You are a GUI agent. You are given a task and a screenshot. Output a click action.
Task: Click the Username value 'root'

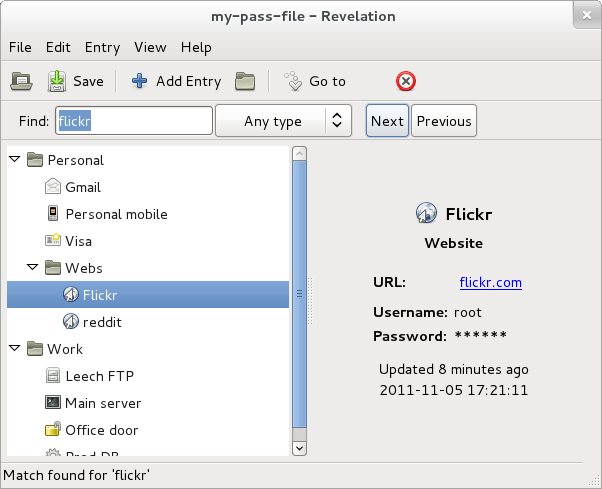467,312
